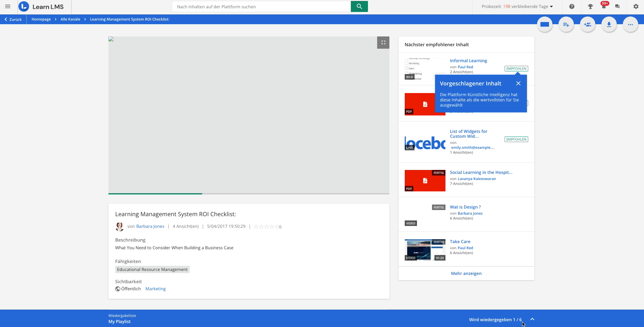
Task: Click the invite people icon
Action: click(587, 24)
